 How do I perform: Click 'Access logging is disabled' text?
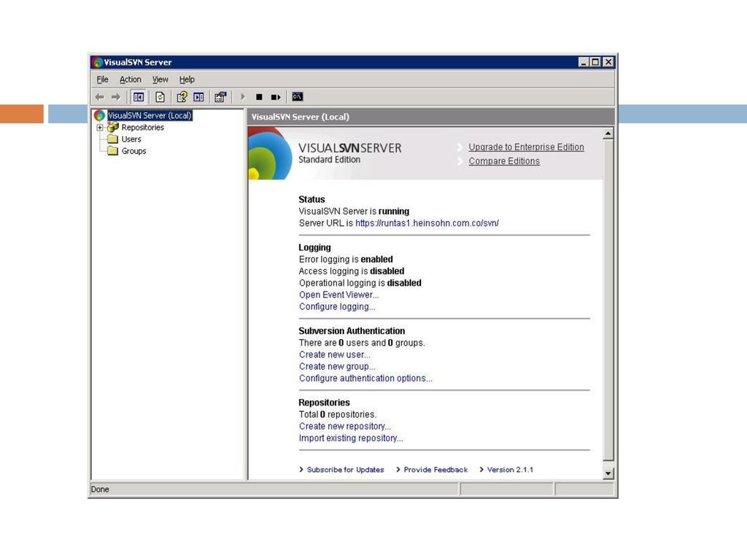coord(352,271)
